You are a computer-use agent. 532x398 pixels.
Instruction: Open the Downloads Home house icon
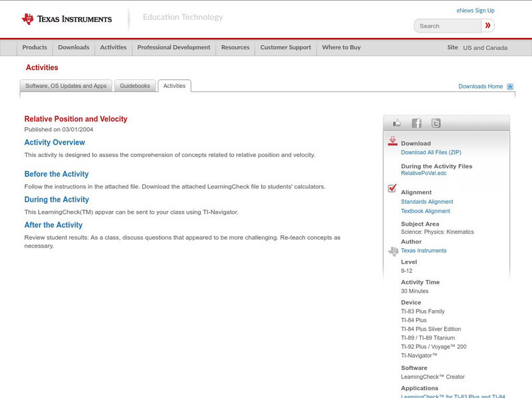tap(510, 87)
